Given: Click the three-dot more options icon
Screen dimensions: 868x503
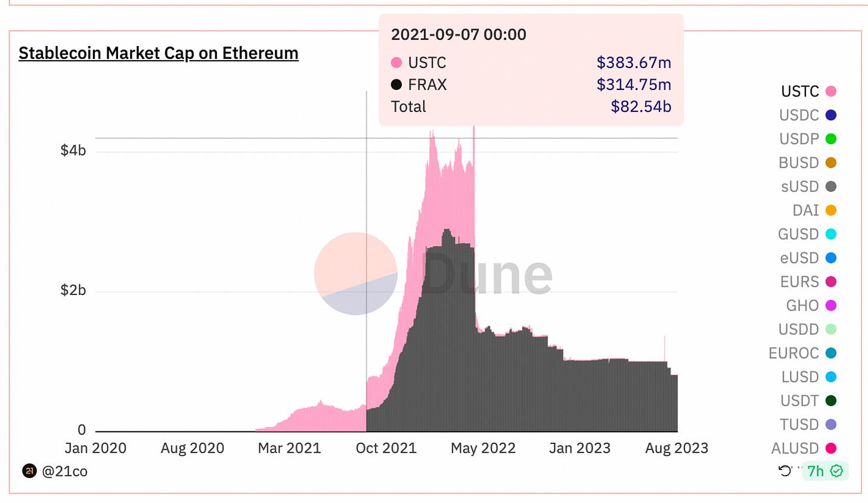Looking at the screenshot, I should (x=799, y=466).
